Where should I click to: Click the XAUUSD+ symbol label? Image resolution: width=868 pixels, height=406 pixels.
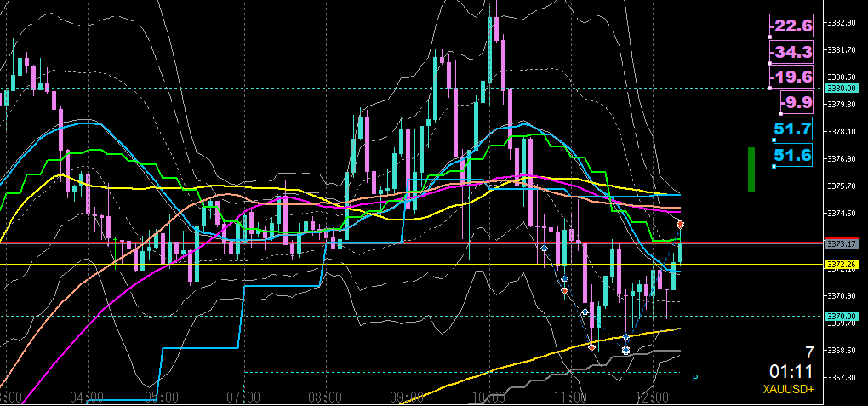788,389
